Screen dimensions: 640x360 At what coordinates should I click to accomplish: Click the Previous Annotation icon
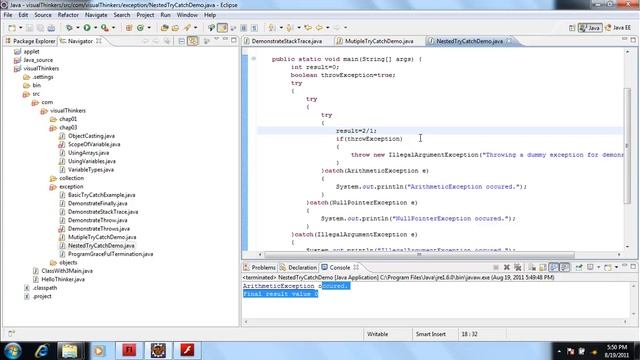click(x=289, y=28)
